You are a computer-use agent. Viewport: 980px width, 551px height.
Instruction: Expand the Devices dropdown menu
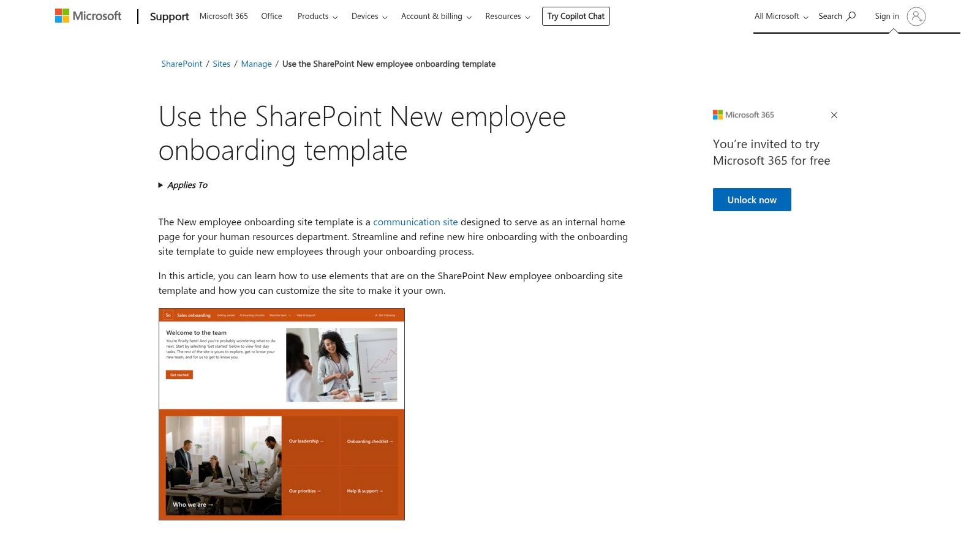369,17
